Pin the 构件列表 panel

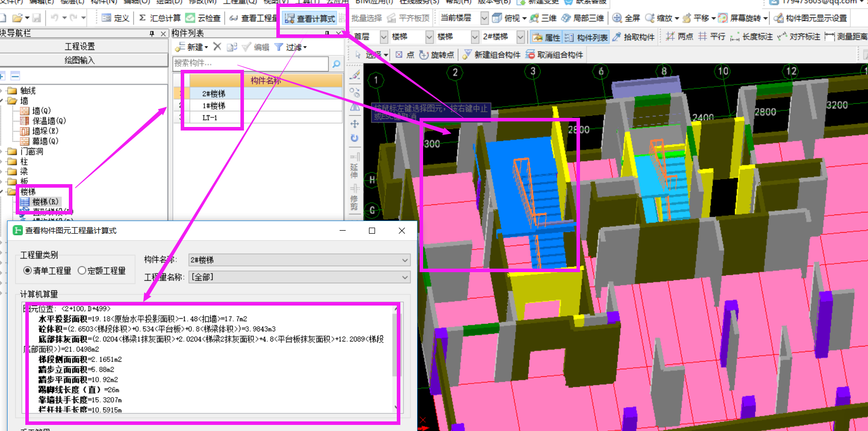pyautogui.click(x=327, y=33)
